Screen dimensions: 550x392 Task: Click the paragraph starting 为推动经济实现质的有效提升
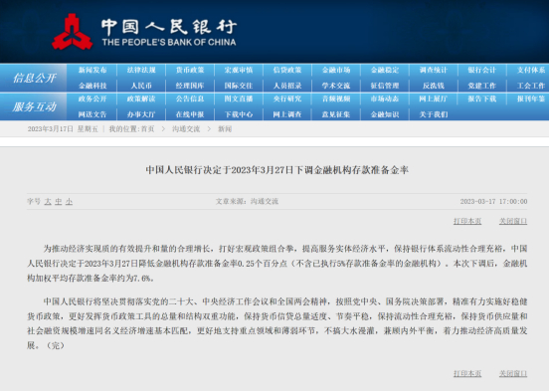click(x=277, y=264)
